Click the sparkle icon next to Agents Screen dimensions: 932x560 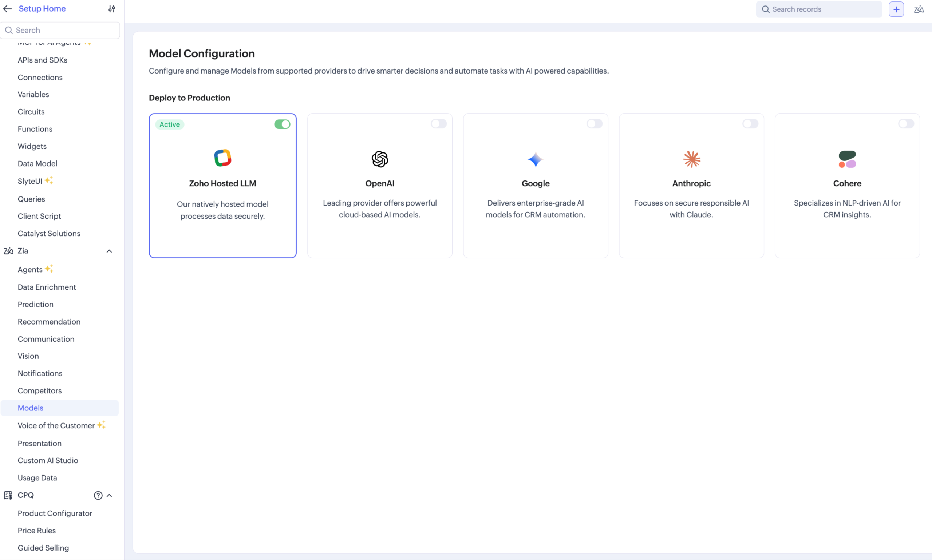coord(49,269)
